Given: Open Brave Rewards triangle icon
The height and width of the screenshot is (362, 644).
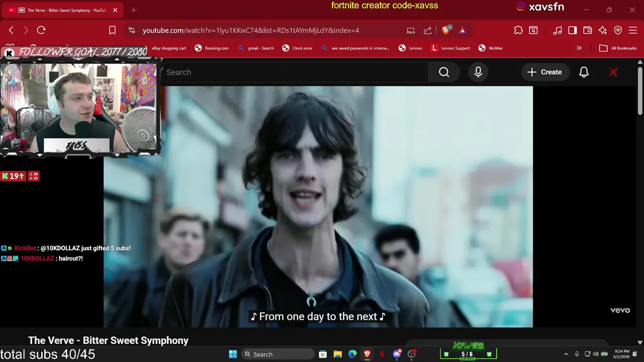Looking at the screenshot, I should (x=462, y=30).
